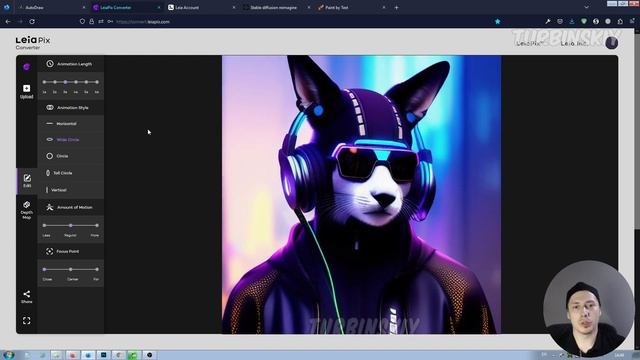Click the Chrome taskbar icon
The width and height of the screenshot is (640, 360).
(119, 355)
